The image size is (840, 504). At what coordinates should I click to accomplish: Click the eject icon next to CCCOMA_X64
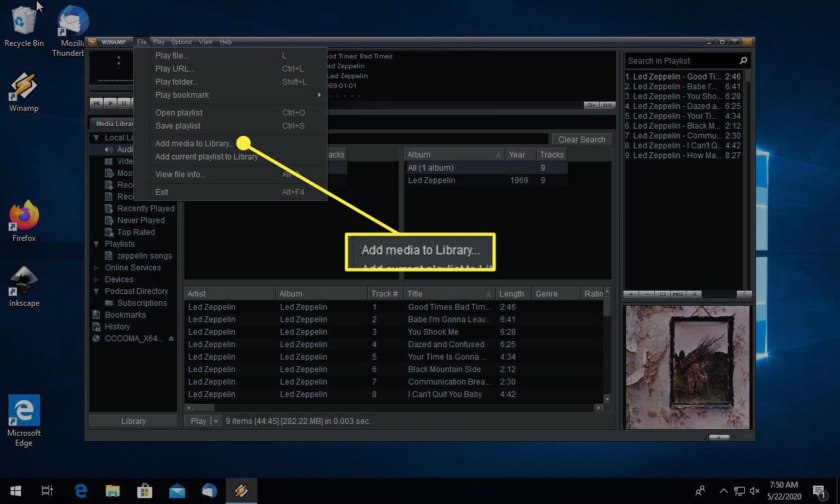[171, 339]
